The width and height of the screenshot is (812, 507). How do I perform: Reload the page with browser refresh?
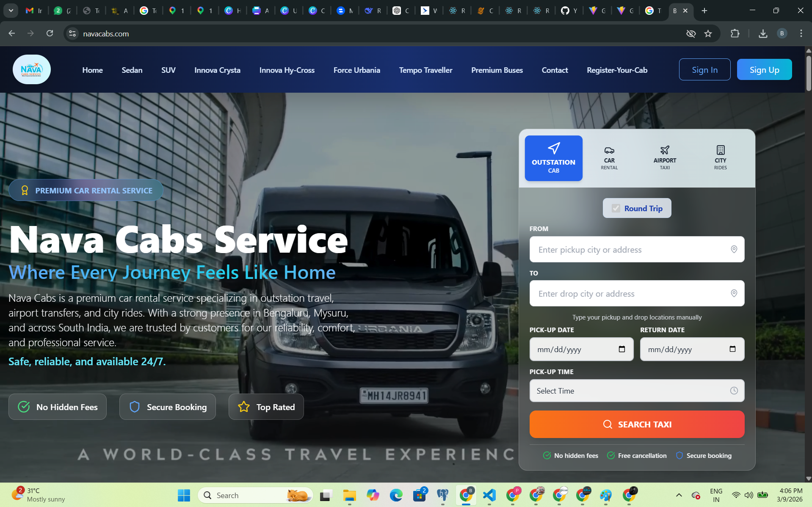tap(50, 33)
